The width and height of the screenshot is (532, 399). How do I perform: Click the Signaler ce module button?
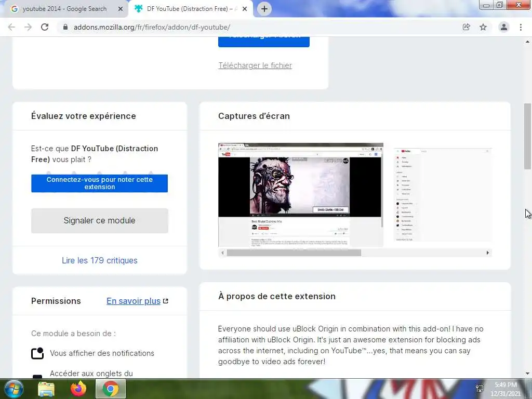pyautogui.click(x=99, y=220)
